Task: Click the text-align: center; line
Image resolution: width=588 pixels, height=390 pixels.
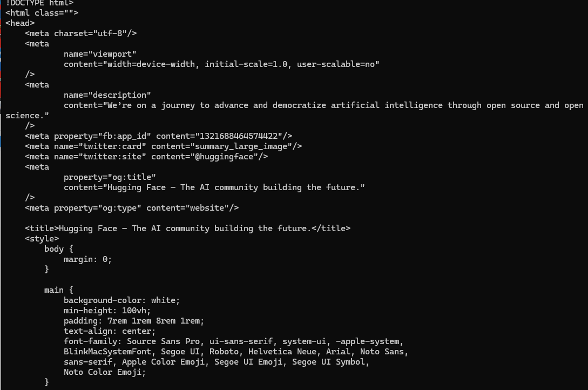Action: 109,331
